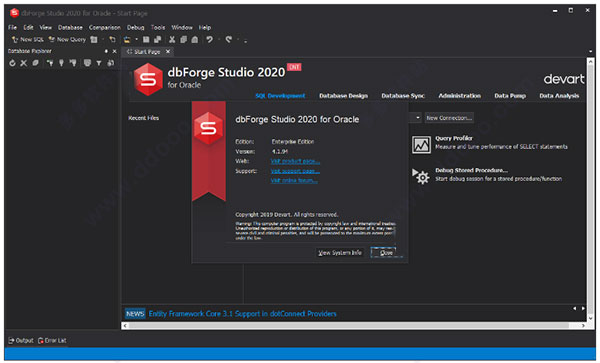Click Visit online forum link
Image resolution: width=600 pixels, height=363 pixels.
[294, 181]
